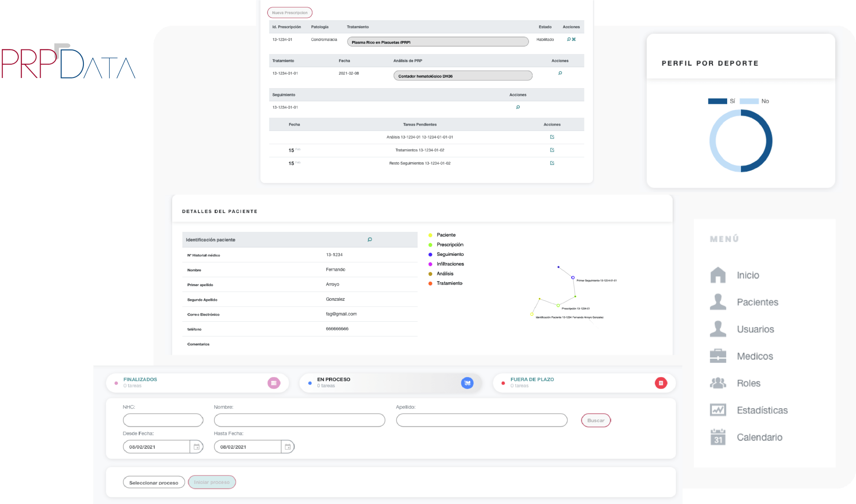Click the Pacientes person icon

(718, 302)
